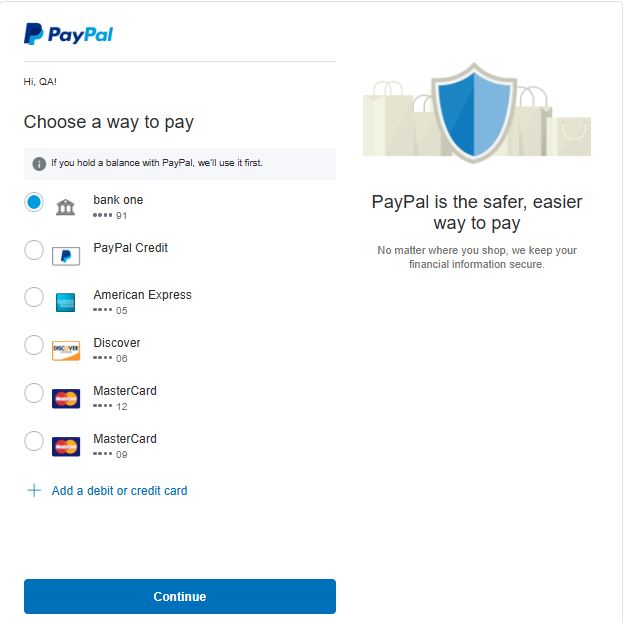Click the info icon beside balance notice
This screenshot has width=623, height=623.
coord(39,163)
